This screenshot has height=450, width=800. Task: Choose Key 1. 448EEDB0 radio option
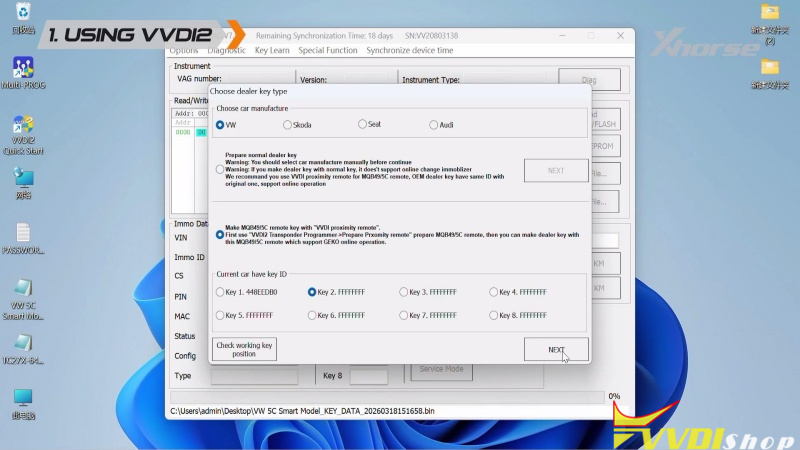221,292
